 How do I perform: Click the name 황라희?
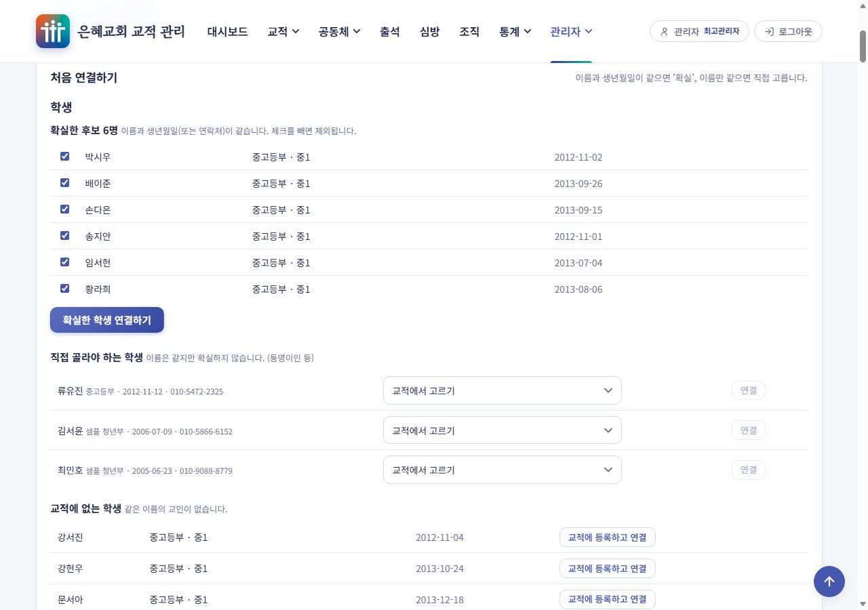[x=98, y=289]
